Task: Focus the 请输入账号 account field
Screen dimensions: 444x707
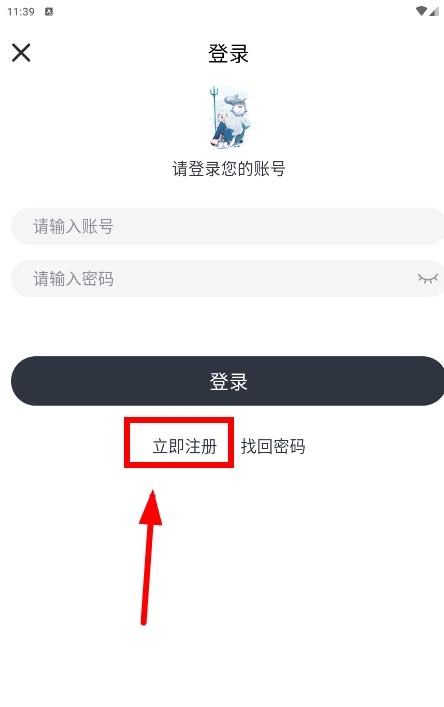Action: pyautogui.click(x=228, y=226)
